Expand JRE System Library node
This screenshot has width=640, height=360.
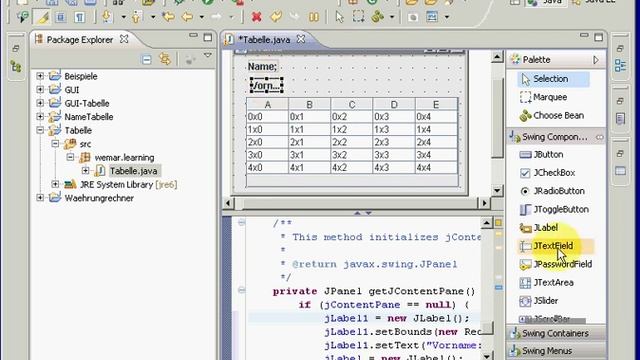pyautogui.click(x=55, y=184)
